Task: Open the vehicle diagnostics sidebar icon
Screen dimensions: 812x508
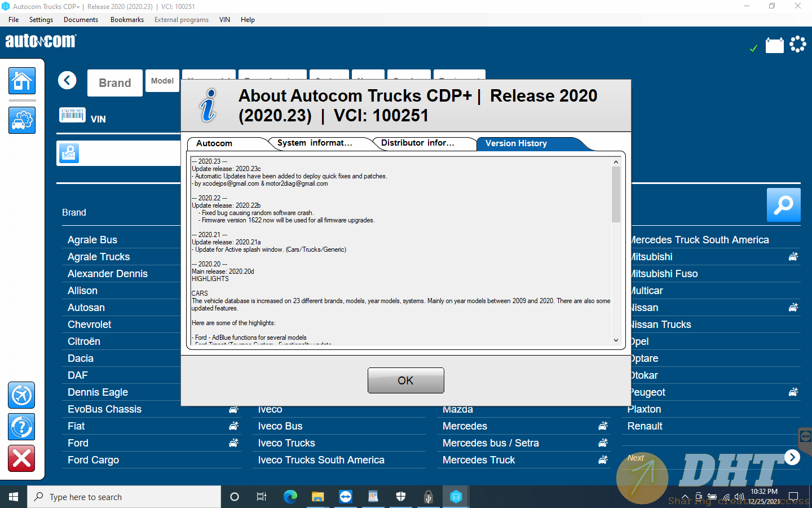Action: [22, 120]
